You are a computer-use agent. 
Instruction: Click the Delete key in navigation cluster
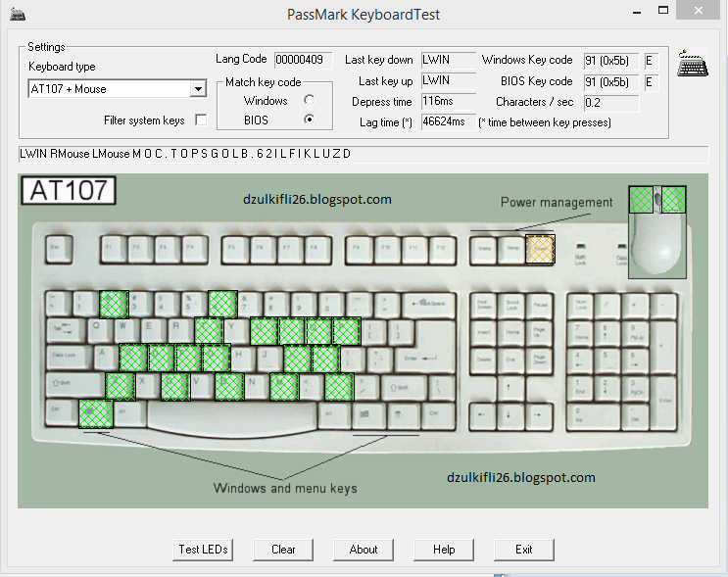pyautogui.click(x=483, y=360)
